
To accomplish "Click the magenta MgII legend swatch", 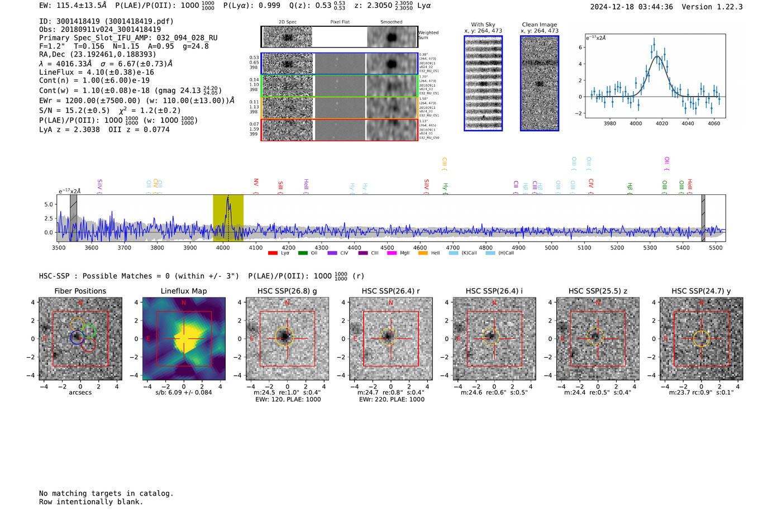I will [x=392, y=253].
